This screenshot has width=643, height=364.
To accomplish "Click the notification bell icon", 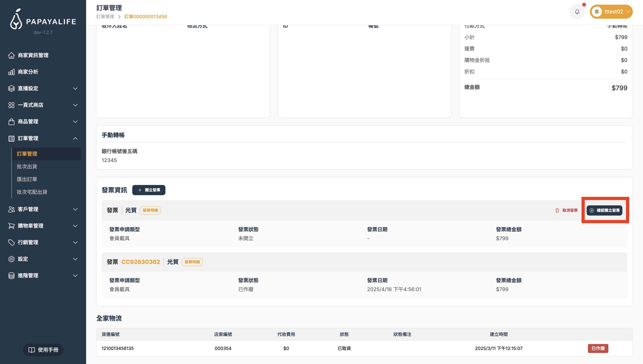I will [x=577, y=12].
